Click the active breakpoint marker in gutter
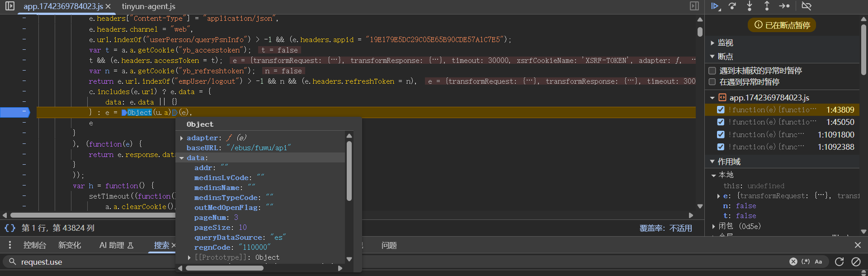868x276 pixels. click(15, 112)
